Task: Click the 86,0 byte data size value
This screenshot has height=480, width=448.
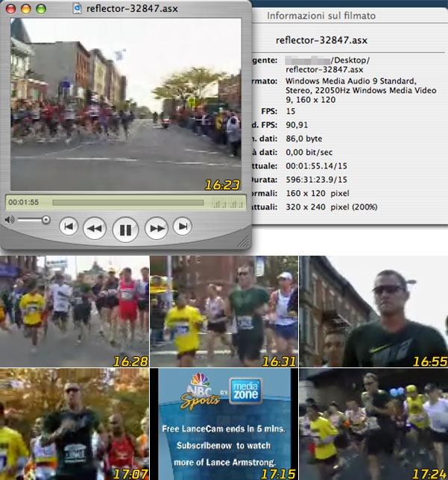Action: coord(304,139)
